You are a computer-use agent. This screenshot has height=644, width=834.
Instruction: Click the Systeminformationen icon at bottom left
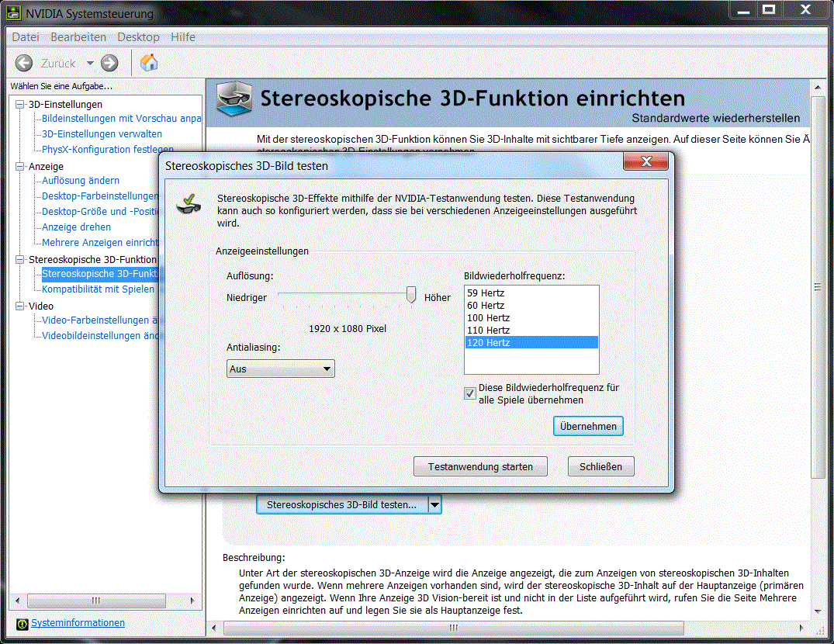tap(22, 623)
